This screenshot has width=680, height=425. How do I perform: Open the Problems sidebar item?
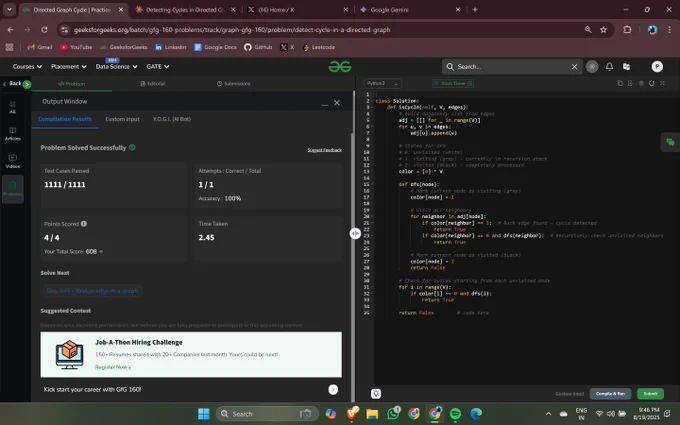click(x=13, y=189)
